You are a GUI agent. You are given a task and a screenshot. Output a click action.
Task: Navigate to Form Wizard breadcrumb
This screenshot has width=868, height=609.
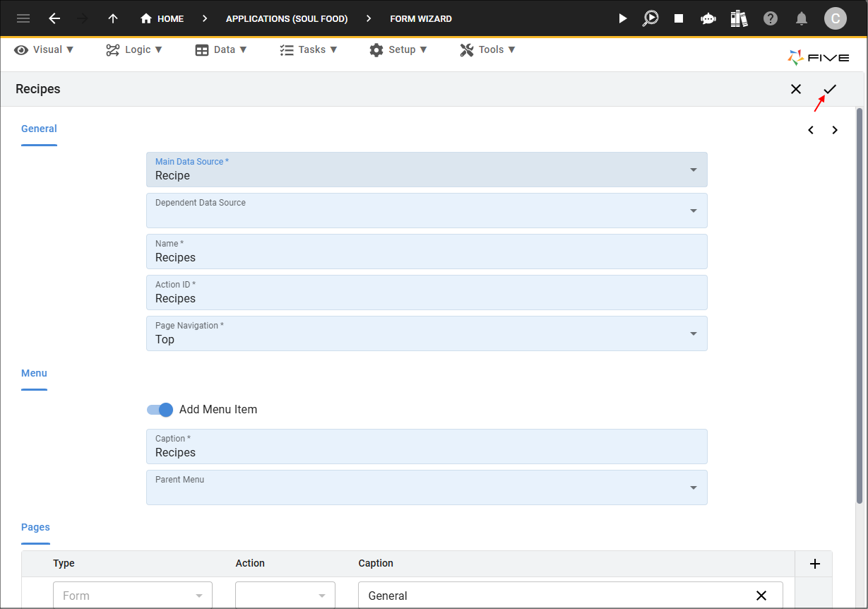421,19
